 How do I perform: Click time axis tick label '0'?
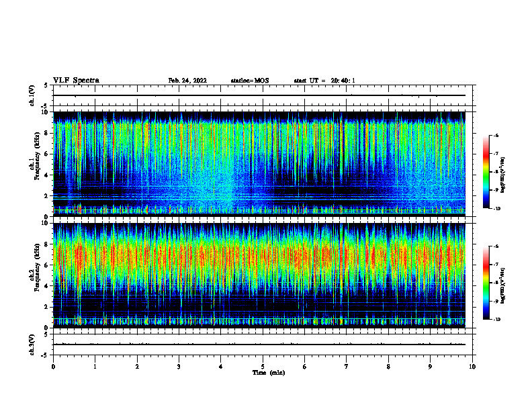(x=53, y=367)
